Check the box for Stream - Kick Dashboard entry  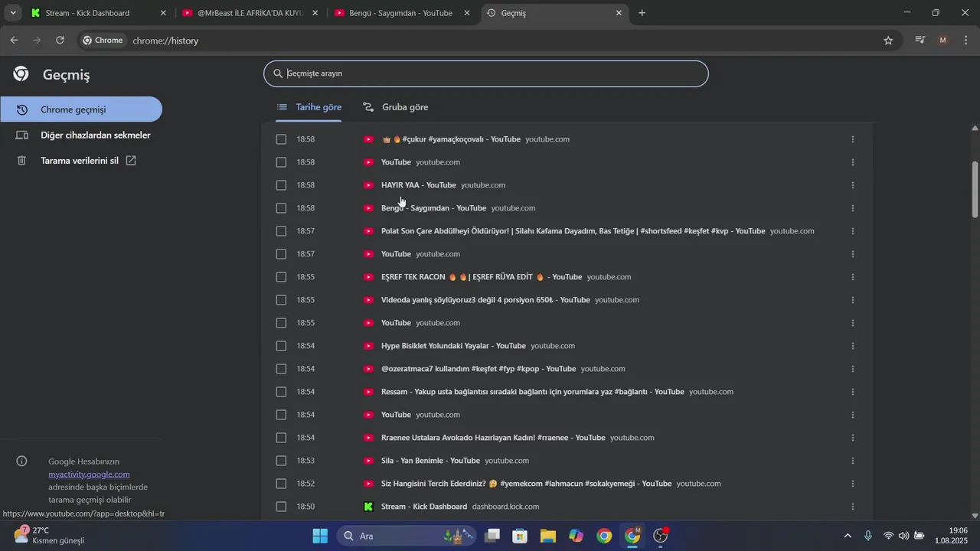pyautogui.click(x=281, y=507)
